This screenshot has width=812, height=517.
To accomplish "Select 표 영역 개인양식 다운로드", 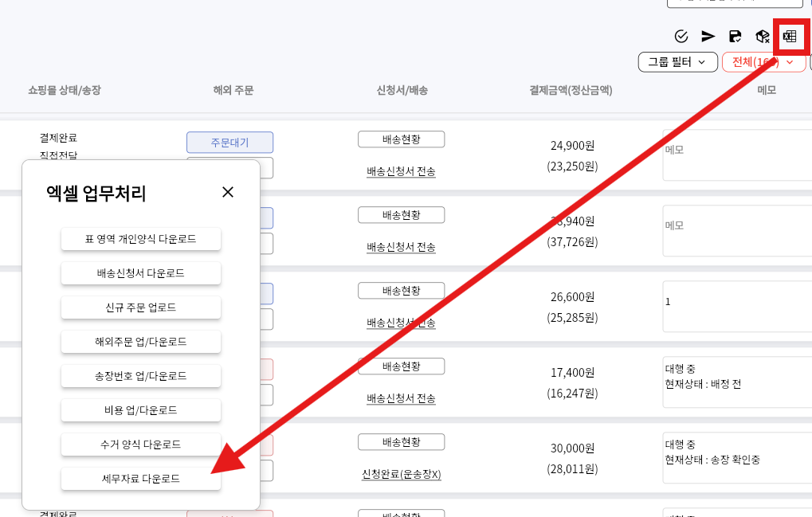I will [140, 239].
